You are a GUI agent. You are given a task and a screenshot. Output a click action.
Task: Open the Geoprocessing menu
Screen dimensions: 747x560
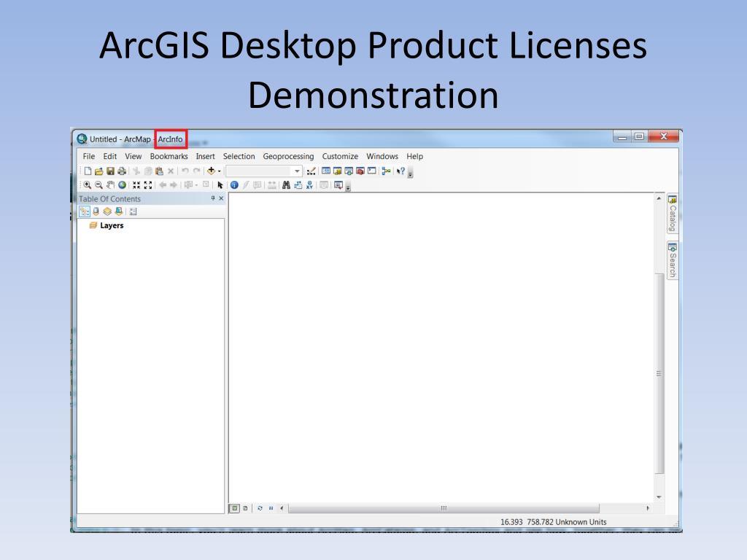point(288,156)
